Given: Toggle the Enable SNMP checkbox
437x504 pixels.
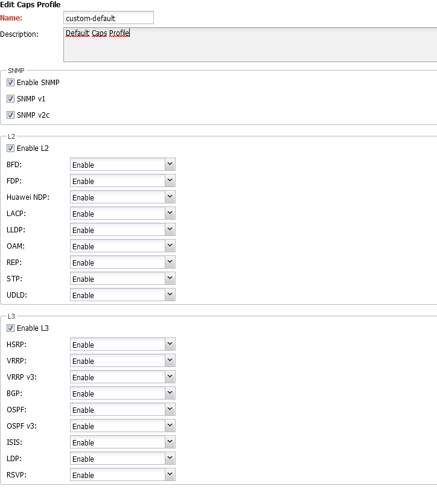Looking at the screenshot, I should coord(11,83).
